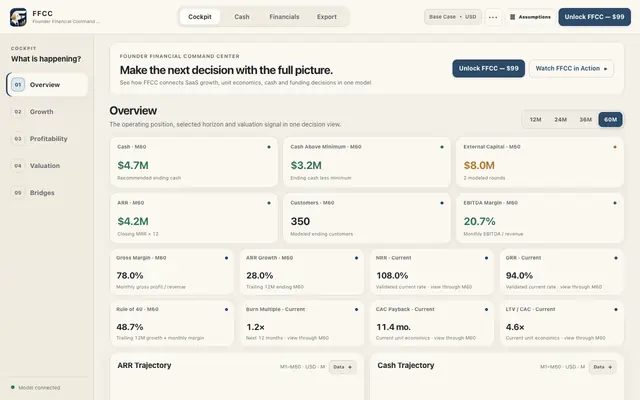640x400 pixels.
Task: Go to the Profitability section
Action: [x=48, y=139]
